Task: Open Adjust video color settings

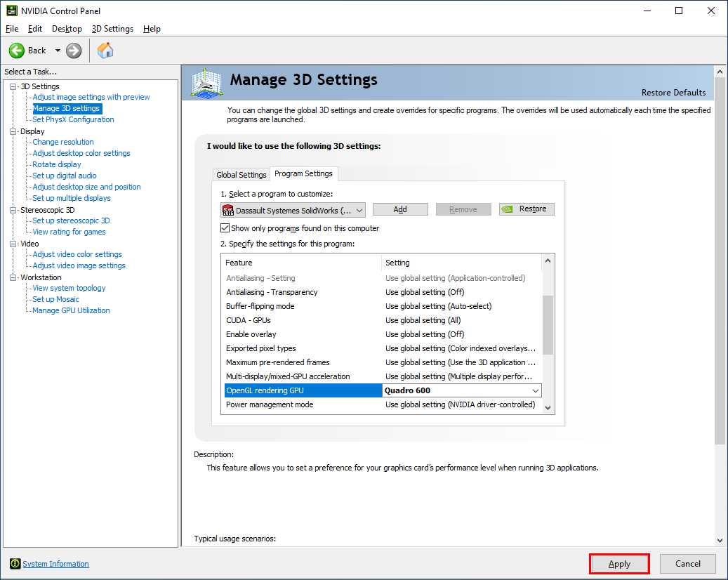Action: coord(77,254)
